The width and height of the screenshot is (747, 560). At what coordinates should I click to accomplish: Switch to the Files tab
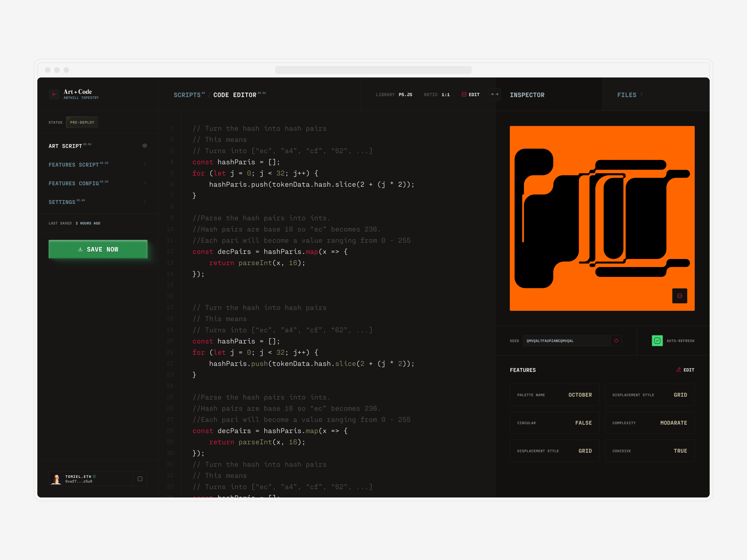(x=627, y=95)
